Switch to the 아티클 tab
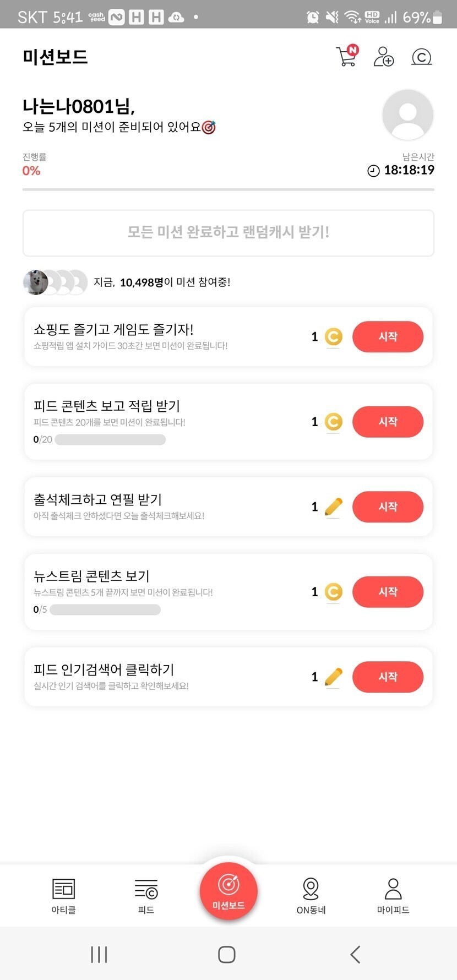This screenshot has width=457, height=980. pyautogui.click(x=63, y=896)
